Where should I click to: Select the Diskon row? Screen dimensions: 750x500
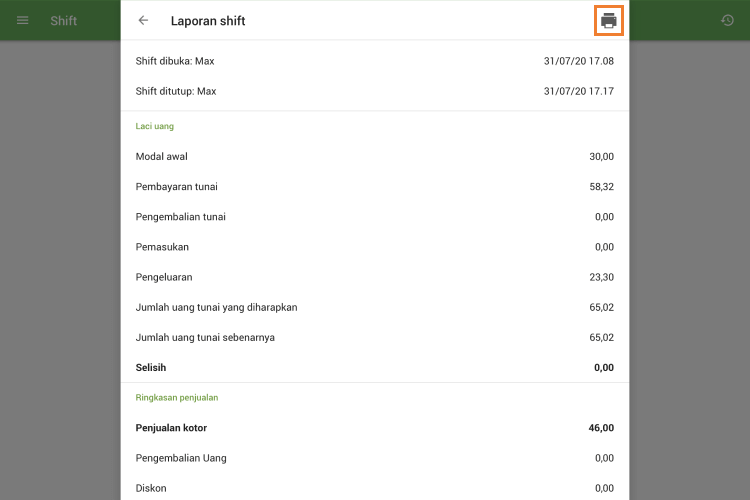click(374, 488)
